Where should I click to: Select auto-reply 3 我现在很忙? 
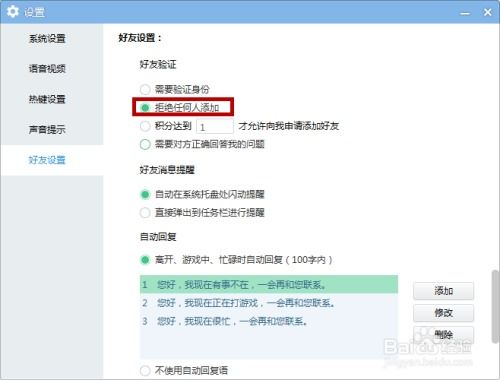pyautogui.click(x=269, y=321)
